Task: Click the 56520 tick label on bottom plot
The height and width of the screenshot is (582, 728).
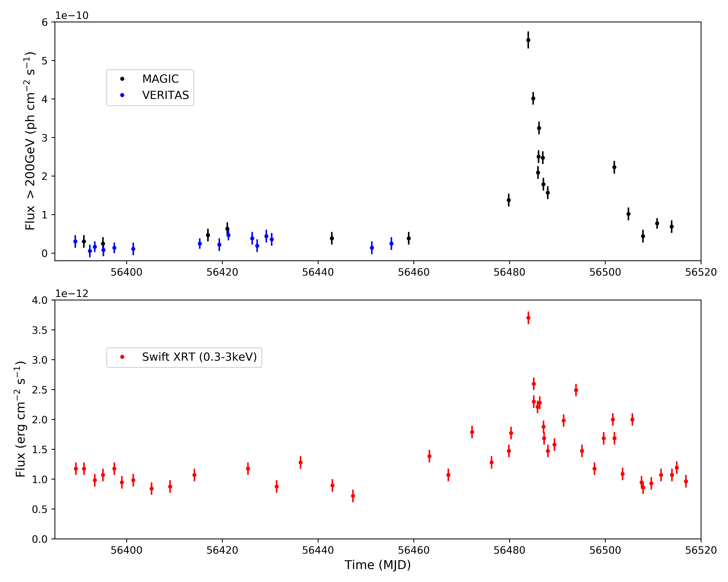Action: [x=701, y=550]
